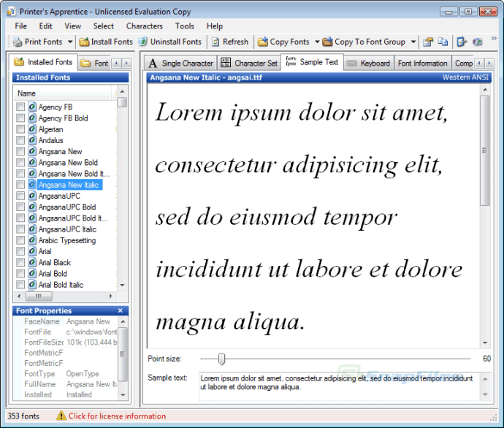The image size is (504, 428).
Task: Click the toolbar copy pages icon
Action: [443, 42]
